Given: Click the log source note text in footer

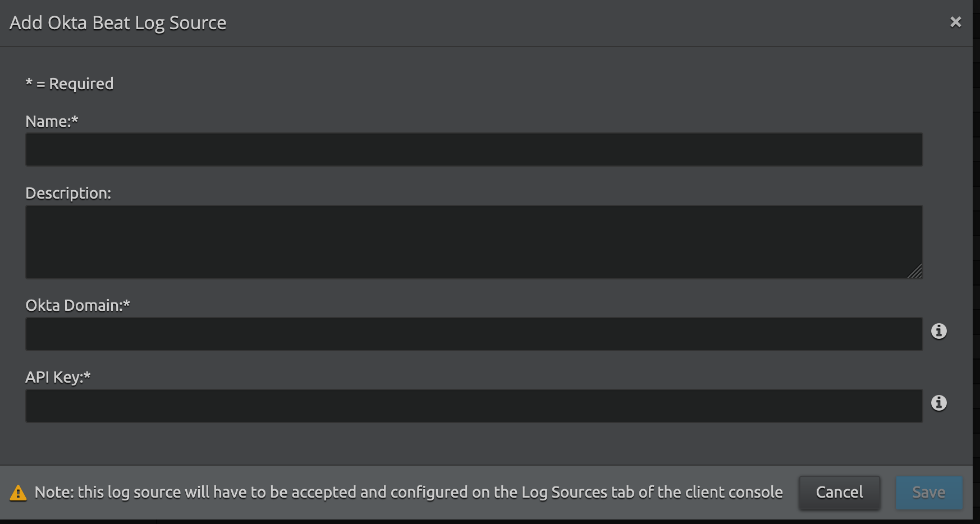Looking at the screenshot, I should [x=408, y=492].
